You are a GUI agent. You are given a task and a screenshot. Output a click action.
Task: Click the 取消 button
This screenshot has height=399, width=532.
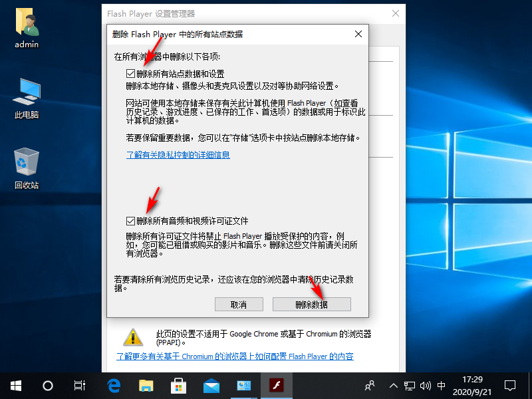tap(239, 304)
